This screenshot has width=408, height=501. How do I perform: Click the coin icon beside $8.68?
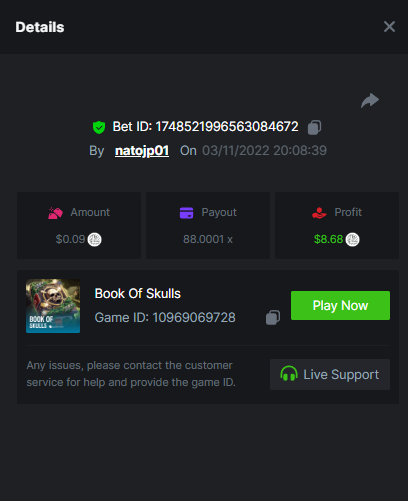(352, 239)
